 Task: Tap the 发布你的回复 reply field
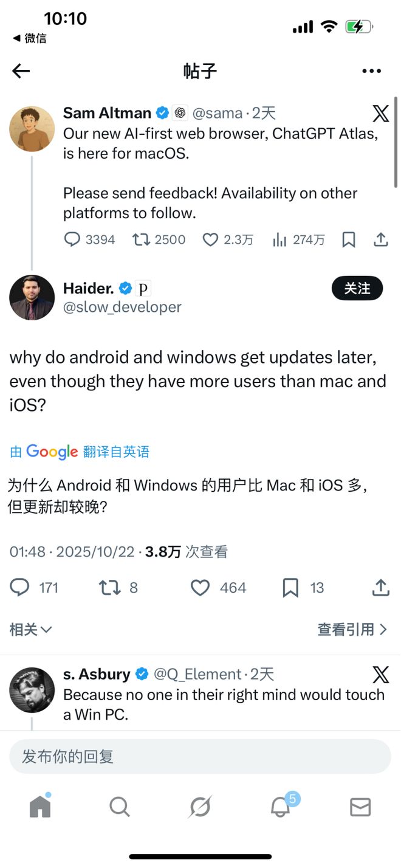(200, 757)
